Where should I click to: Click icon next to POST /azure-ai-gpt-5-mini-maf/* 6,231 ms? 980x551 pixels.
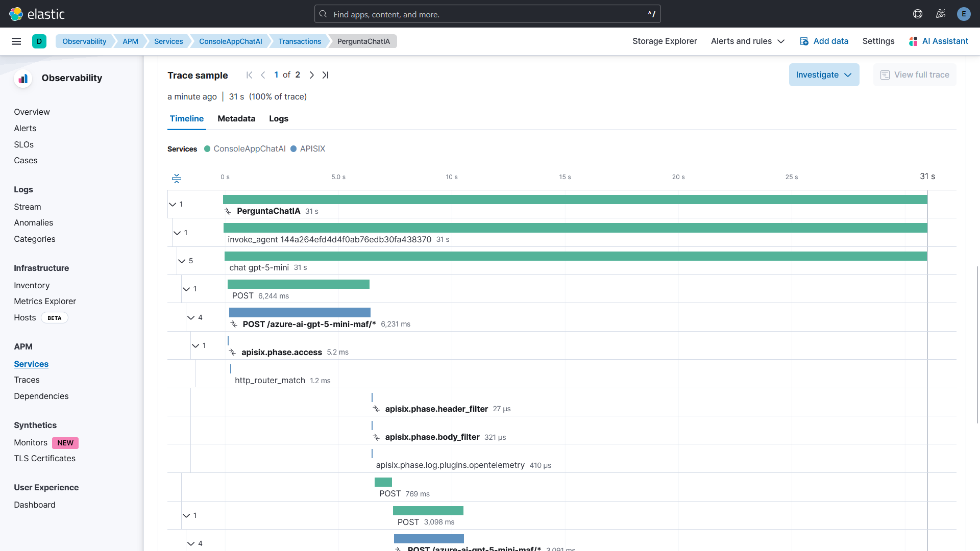tap(234, 324)
